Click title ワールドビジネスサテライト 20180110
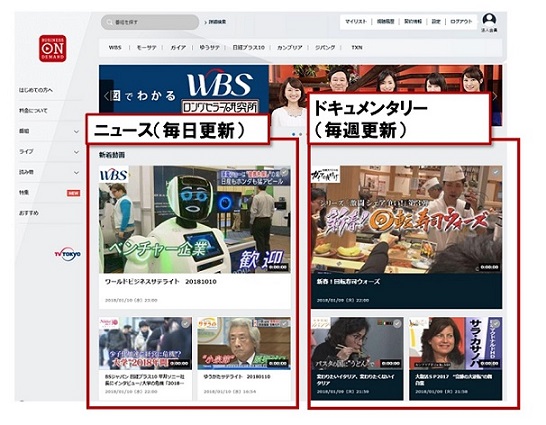The image size is (546, 425). tap(161, 282)
